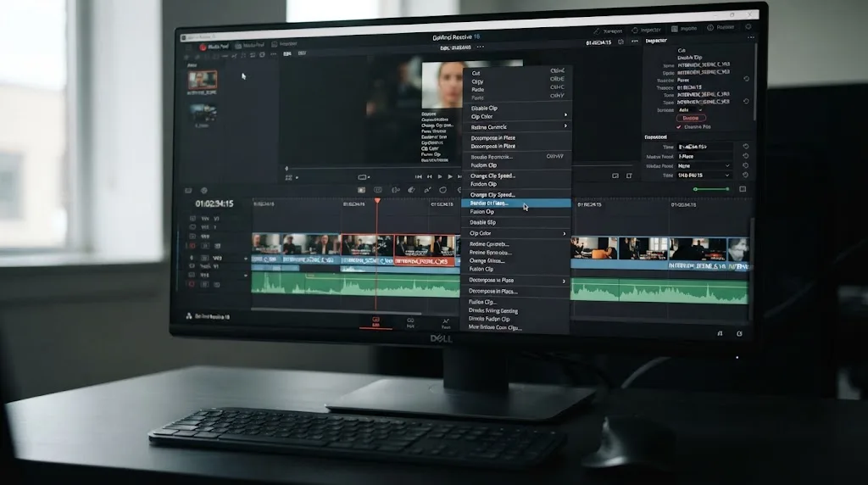Select the second clip thumbnail in media pool

click(203, 113)
